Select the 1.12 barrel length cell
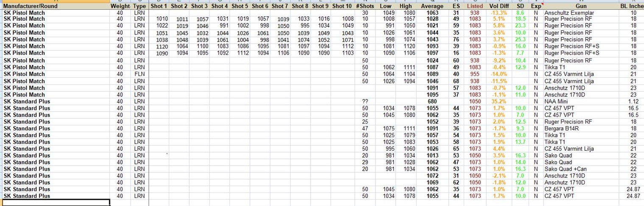Image resolution: width=644 pixels, height=206 pixels. click(x=633, y=101)
